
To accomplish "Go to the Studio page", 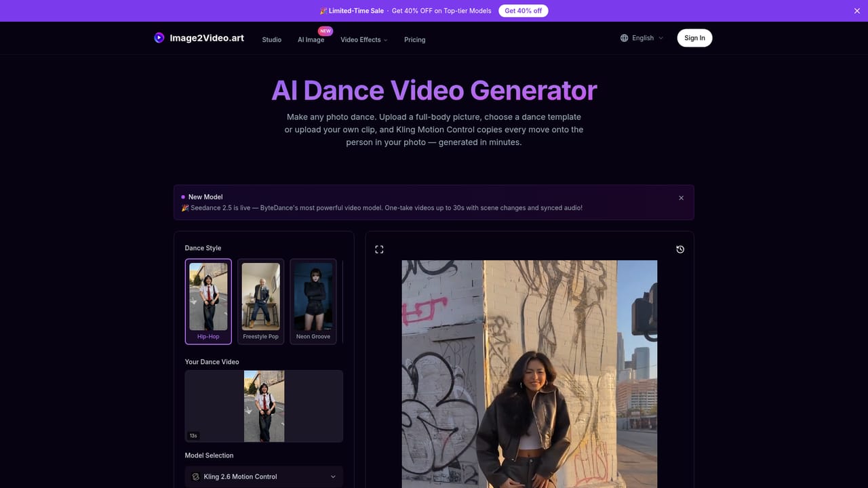I will click(272, 40).
